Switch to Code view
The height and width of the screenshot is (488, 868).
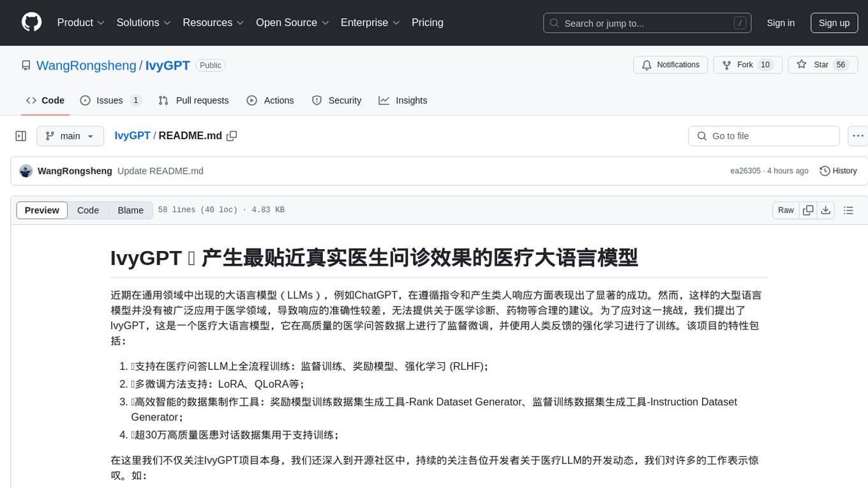88,210
